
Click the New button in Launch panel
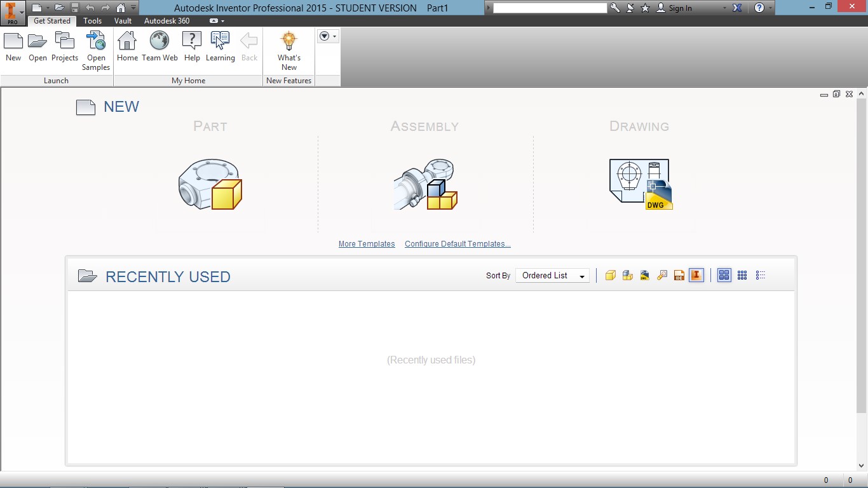[x=13, y=47]
